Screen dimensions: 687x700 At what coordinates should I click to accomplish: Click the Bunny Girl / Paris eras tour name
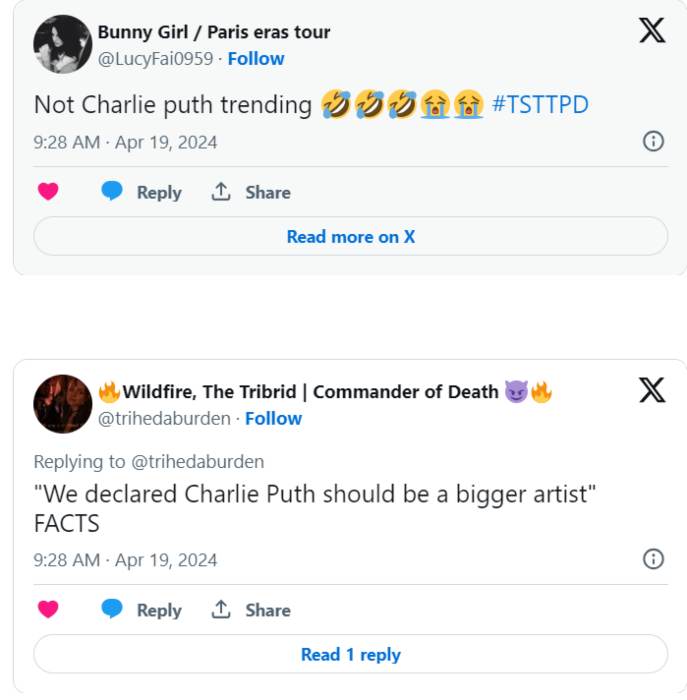pyautogui.click(x=213, y=32)
